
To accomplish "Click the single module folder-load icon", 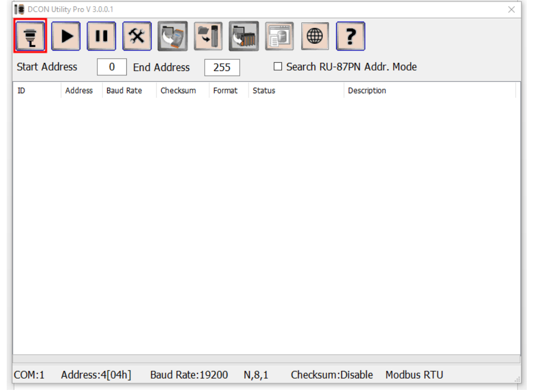I will click(173, 36).
